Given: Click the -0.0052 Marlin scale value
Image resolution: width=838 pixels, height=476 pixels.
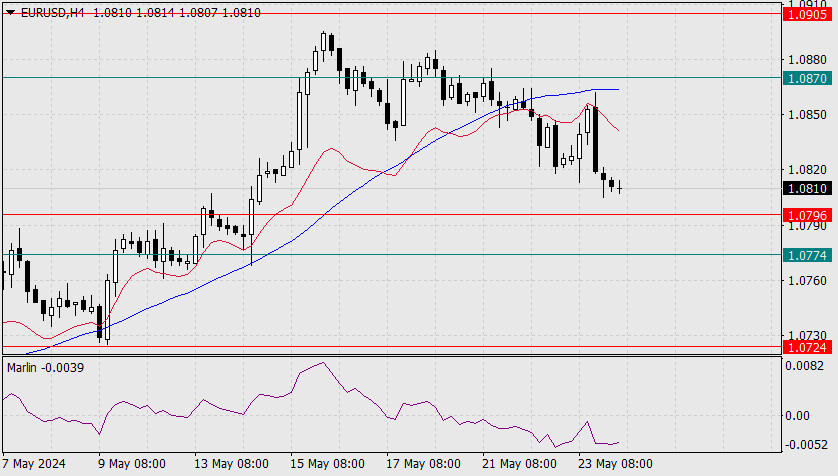Looking at the screenshot, I should click(x=805, y=444).
